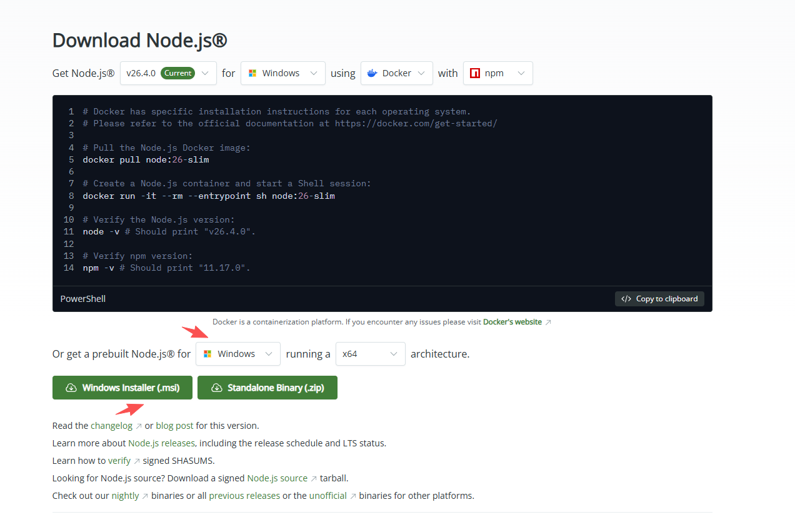This screenshot has height=532, width=795.
Task: Download the Node.js source tarball link
Action: pyautogui.click(x=277, y=478)
